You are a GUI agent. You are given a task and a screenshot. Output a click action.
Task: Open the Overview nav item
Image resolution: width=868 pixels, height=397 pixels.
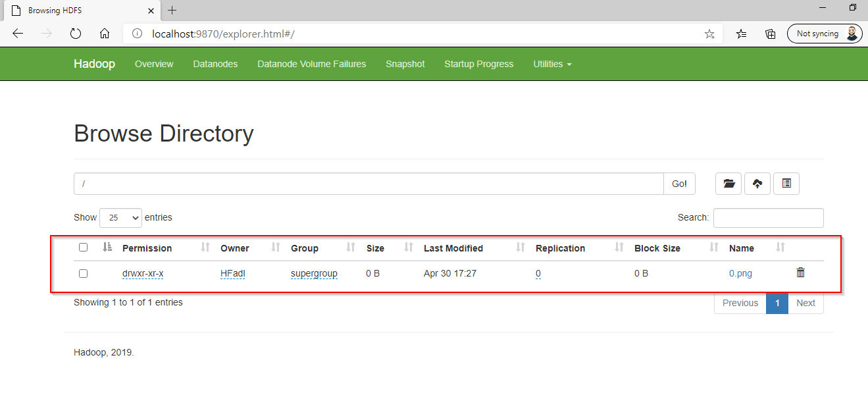pyautogui.click(x=154, y=64)
